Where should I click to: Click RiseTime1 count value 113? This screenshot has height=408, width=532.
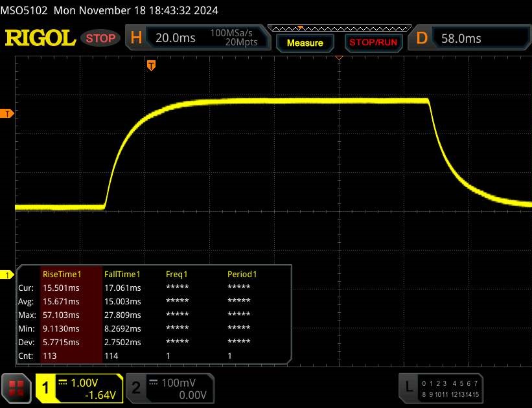pyautogui.click(x=49, y=356)
